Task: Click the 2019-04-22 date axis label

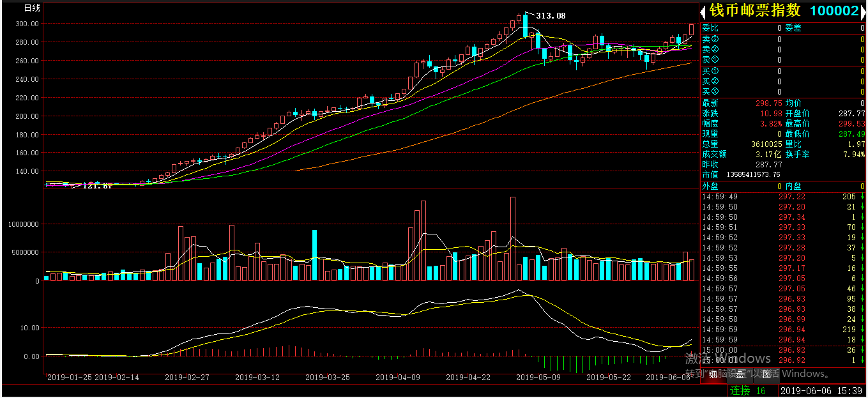Action: pyautogui.click(x=468, y=377)
